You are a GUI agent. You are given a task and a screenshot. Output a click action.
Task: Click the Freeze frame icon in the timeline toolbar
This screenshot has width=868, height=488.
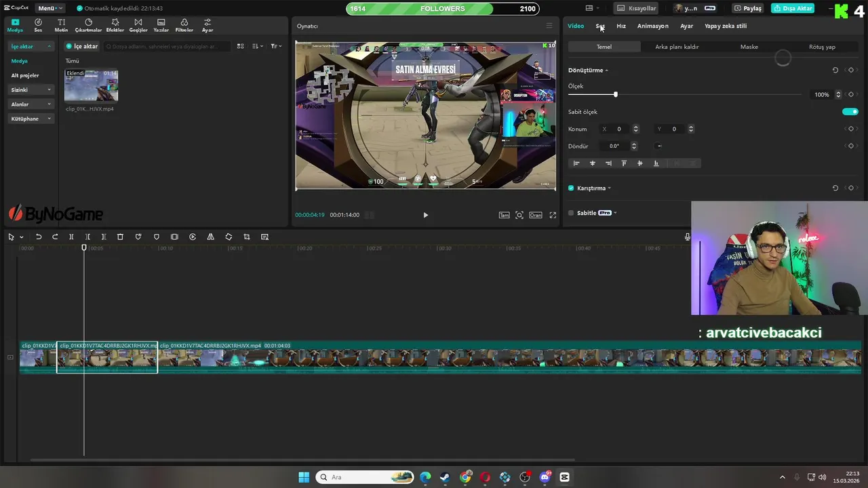click(174, 237)
